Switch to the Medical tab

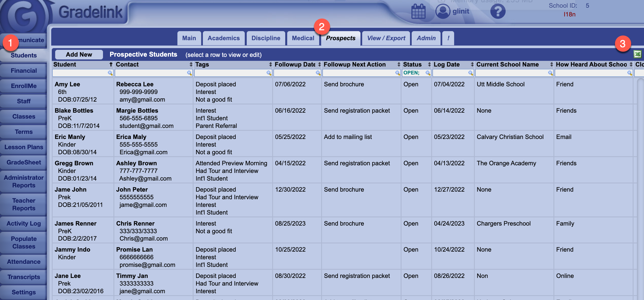pyautogui.click(x=303, y=38)
